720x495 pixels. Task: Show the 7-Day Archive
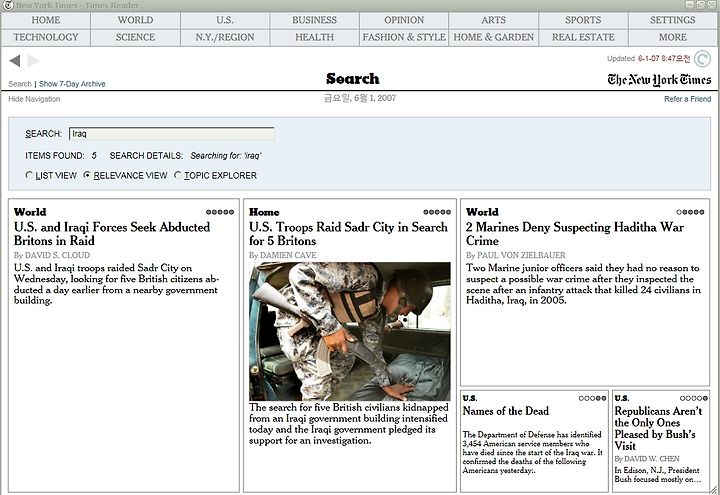[x=72, y=84]
